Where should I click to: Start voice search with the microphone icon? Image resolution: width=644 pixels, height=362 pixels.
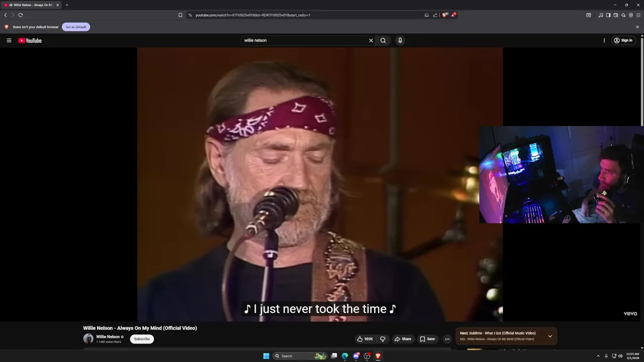pyautogui.click(x=400, y=40)
